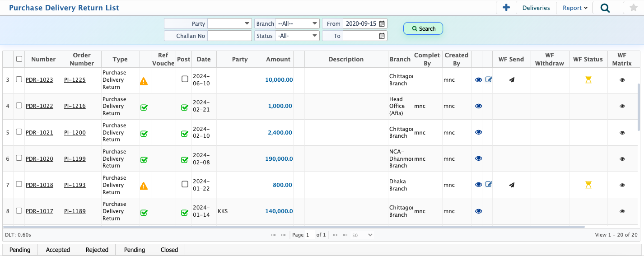Select row checkbox for PDR-1017
The image size is (644, 256).
click(x=19, y=210)
